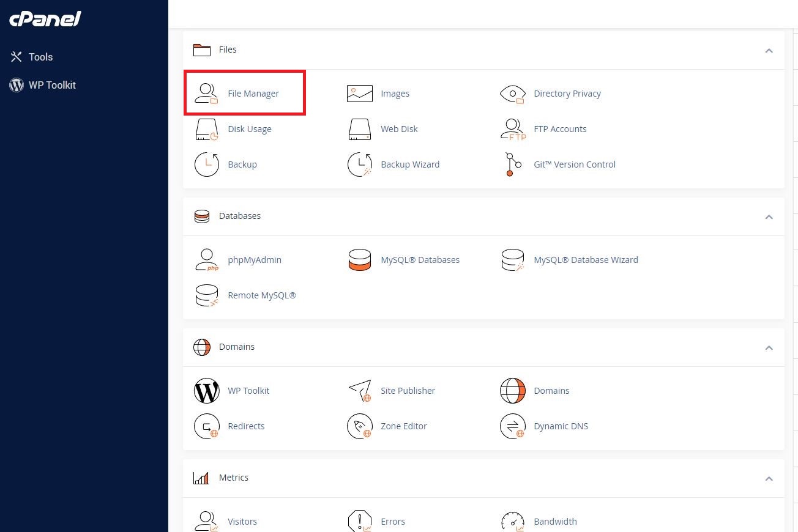Image resolution: width=798 pixels, height=532 pixels.
Task: Click the Files section folder icon
Action: pos(202,50)
